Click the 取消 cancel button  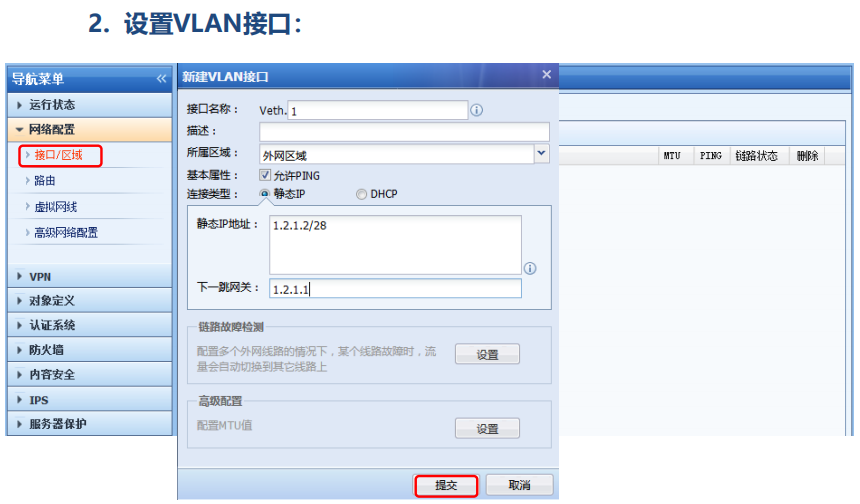[x=519, y=485]
